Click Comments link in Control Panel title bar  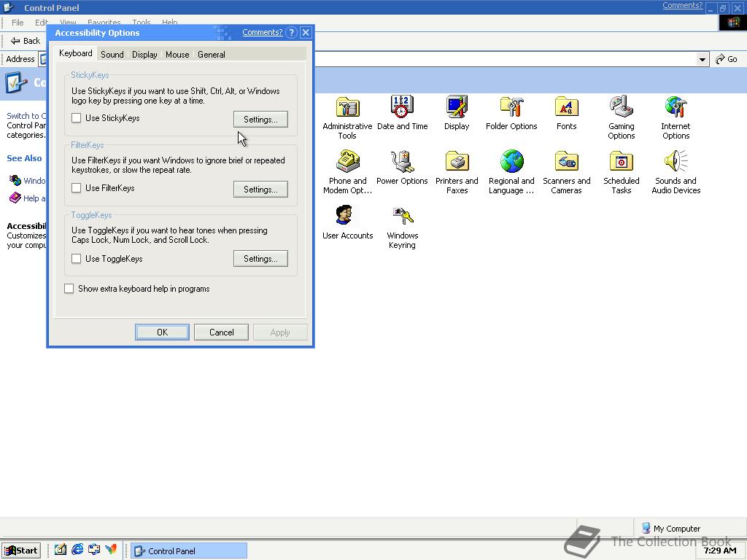coord(682,6)
